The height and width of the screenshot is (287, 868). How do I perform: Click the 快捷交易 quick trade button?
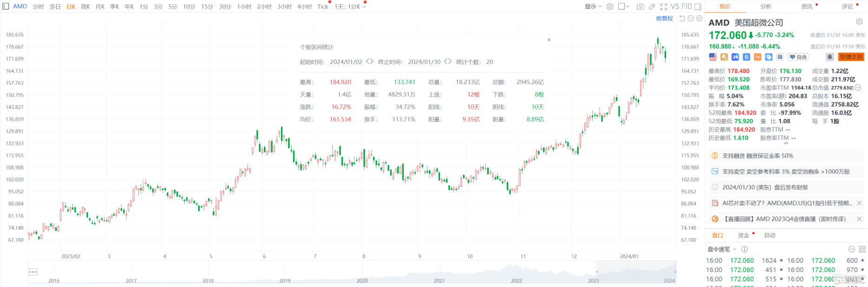(x=851, y=57)
